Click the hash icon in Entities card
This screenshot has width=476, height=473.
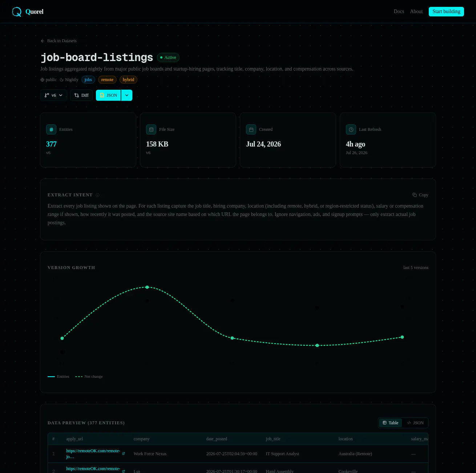(x=51, y=129)
